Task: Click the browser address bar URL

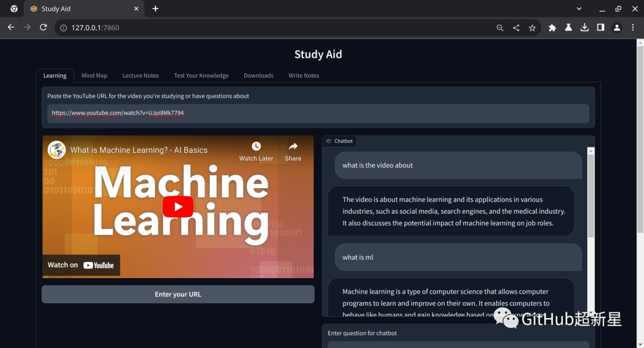Action: tap(95, 28)
